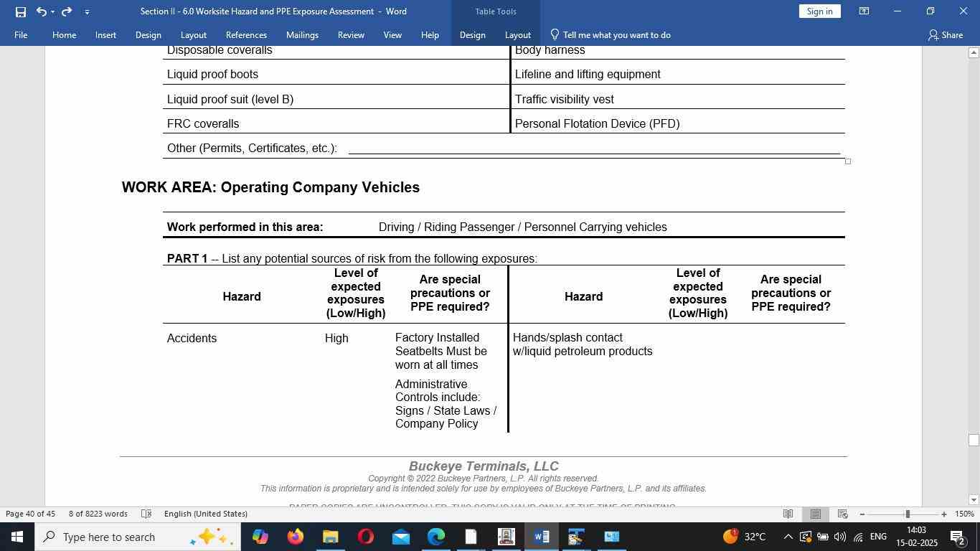
Task: Show hidden system tray icons
Action: [x=788, y=537]
